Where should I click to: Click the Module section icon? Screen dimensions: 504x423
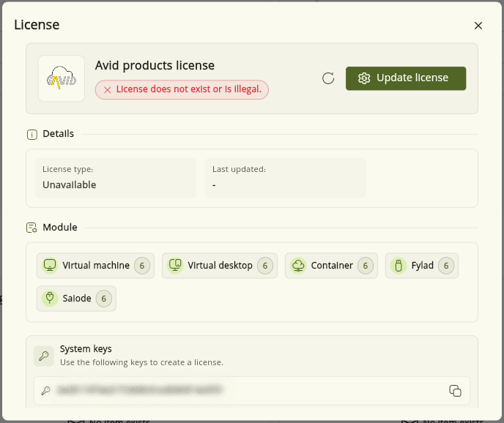click(31, 228)
